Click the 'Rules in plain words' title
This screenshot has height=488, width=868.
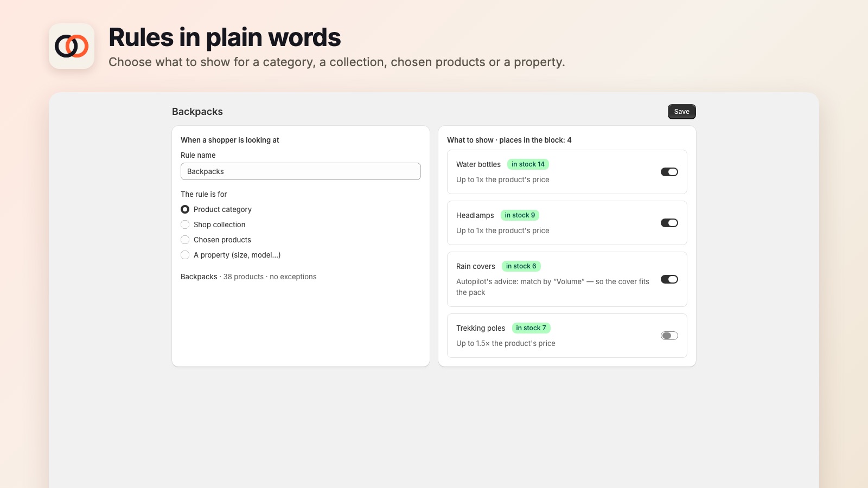tap(225, 37)
